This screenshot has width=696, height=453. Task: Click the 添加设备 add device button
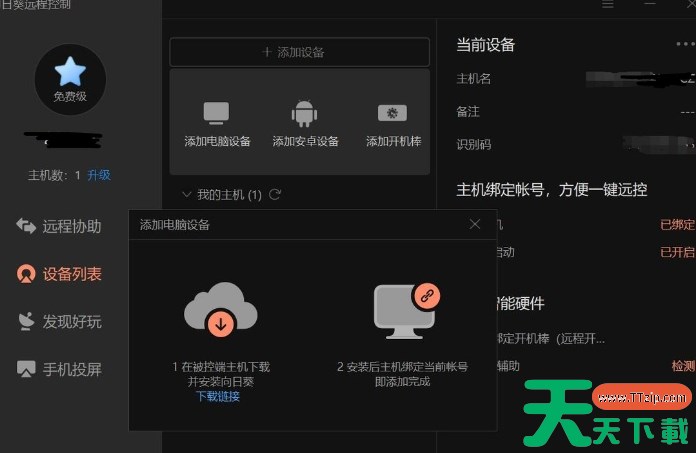pos(300,52)
